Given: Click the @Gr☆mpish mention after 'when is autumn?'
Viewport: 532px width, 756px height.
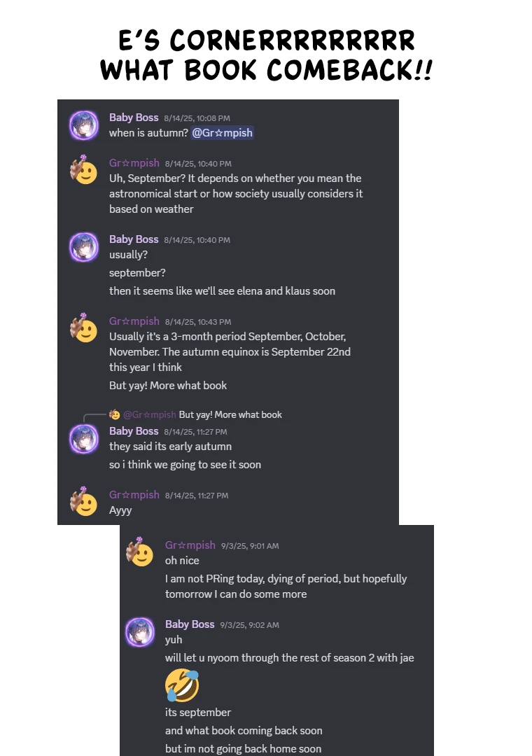Looking at the screenshot, I should coord(222,133).
